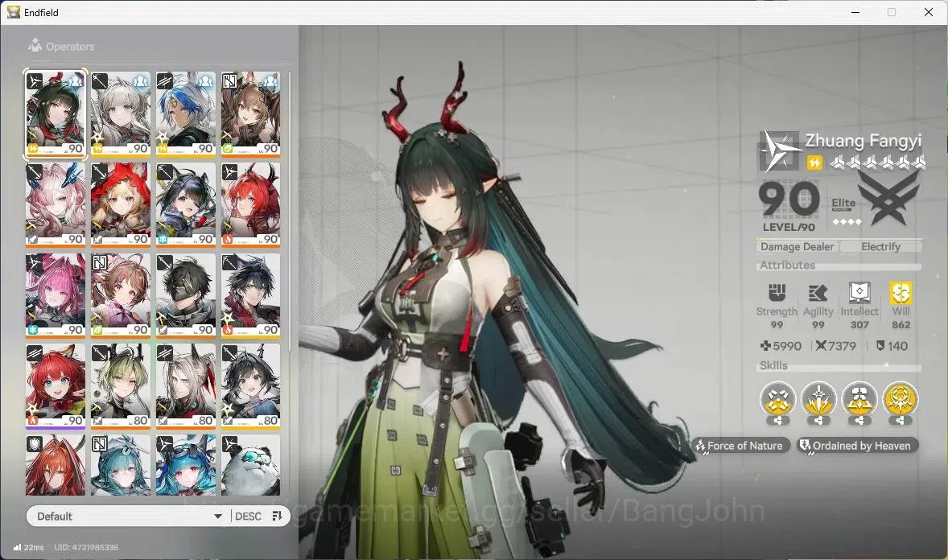The image size is (948, 560).
Task: Click the Intellect value 307
Action: pos(859,325)
